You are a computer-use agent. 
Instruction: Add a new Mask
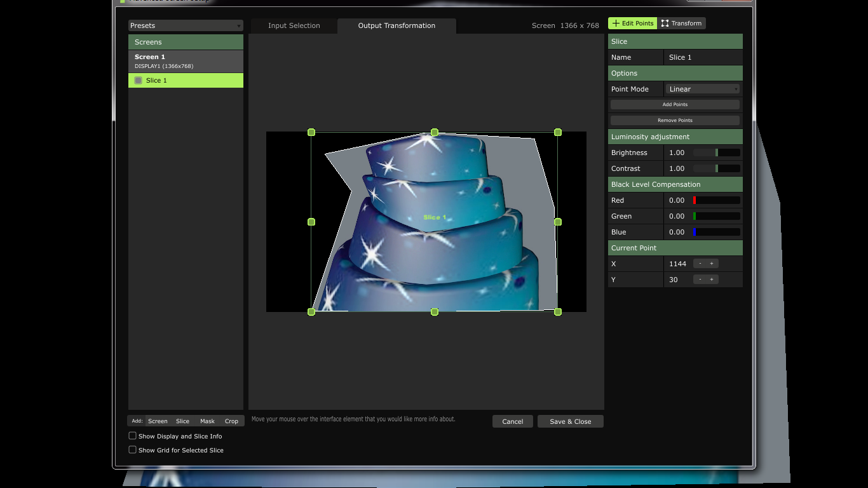click(x=207, y=421)
